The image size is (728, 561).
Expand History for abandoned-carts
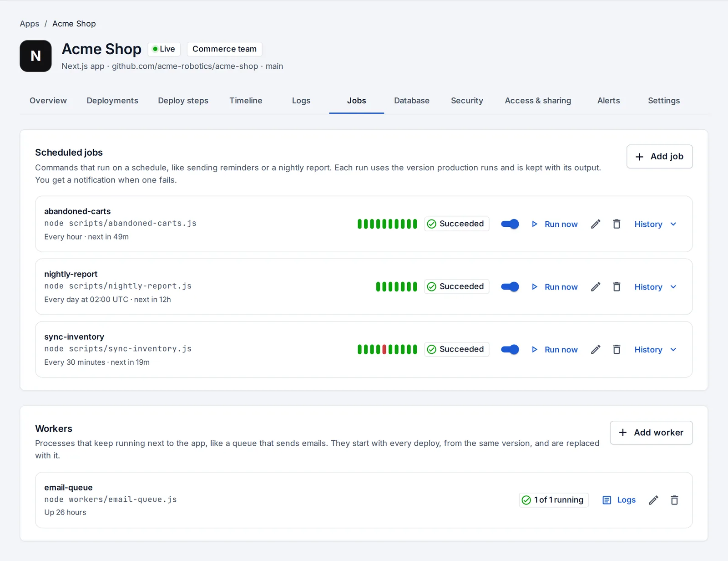655,224
